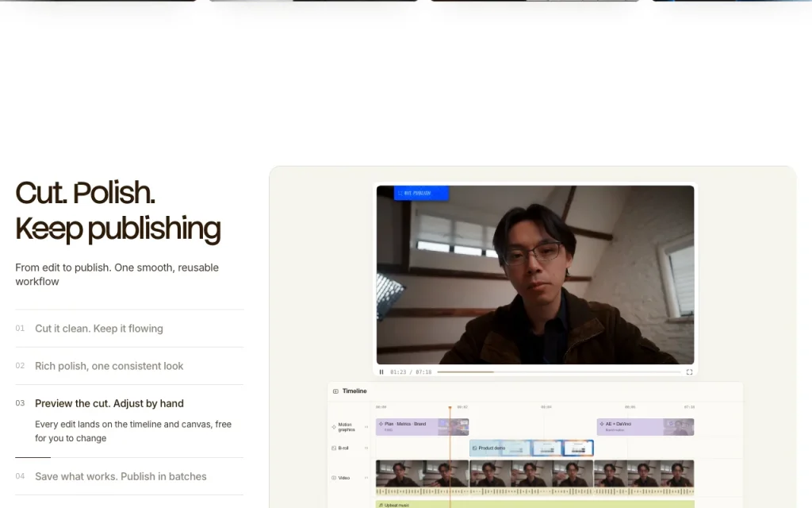Click the 'Every edit lands on the timeline' description
This screenshot has width=812, height=508.
point(133,431)
